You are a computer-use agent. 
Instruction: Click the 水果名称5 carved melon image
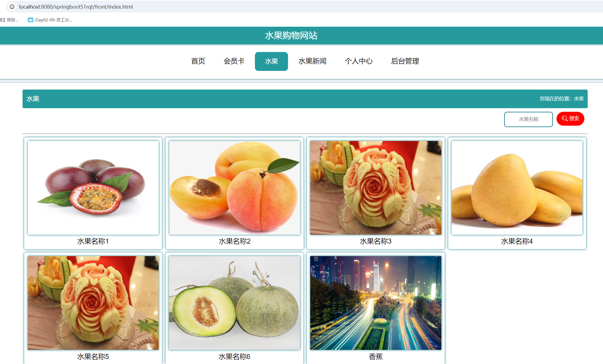coord(93,303)
